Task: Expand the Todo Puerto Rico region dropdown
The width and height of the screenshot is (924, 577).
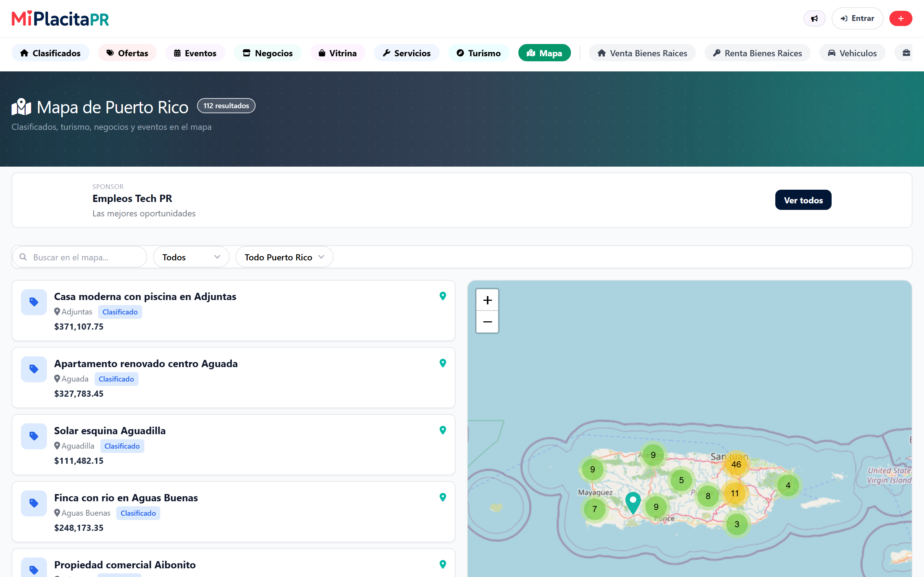Action: [284, 257]
